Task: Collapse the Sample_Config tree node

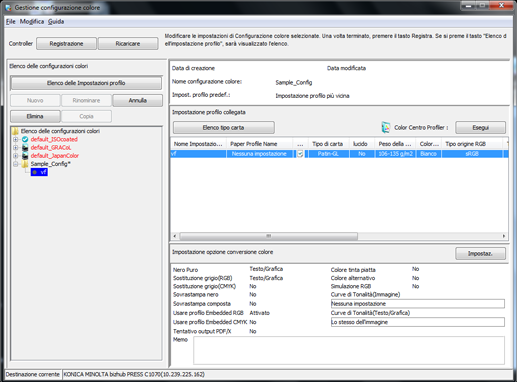Action: point(16,164)
